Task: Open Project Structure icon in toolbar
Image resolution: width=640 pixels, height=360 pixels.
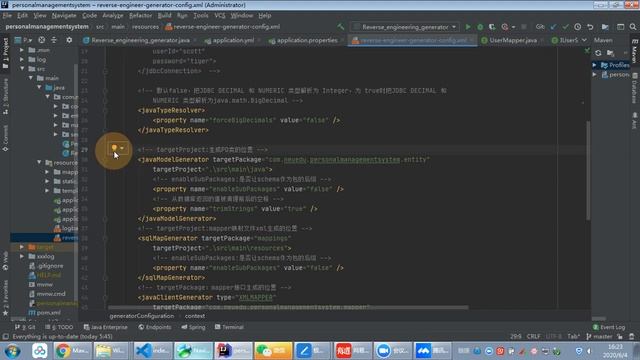Action: [x=605, y=27]
